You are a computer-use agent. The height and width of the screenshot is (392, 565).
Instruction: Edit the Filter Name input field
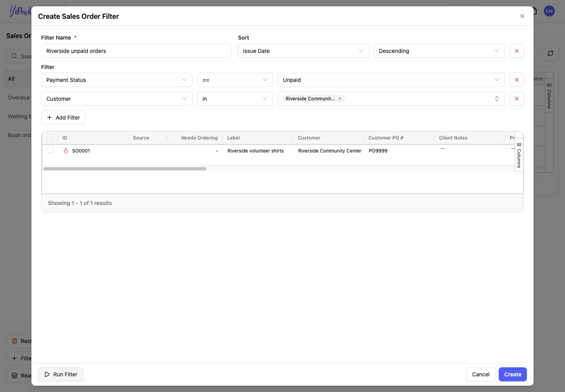(x=136, y=51)
